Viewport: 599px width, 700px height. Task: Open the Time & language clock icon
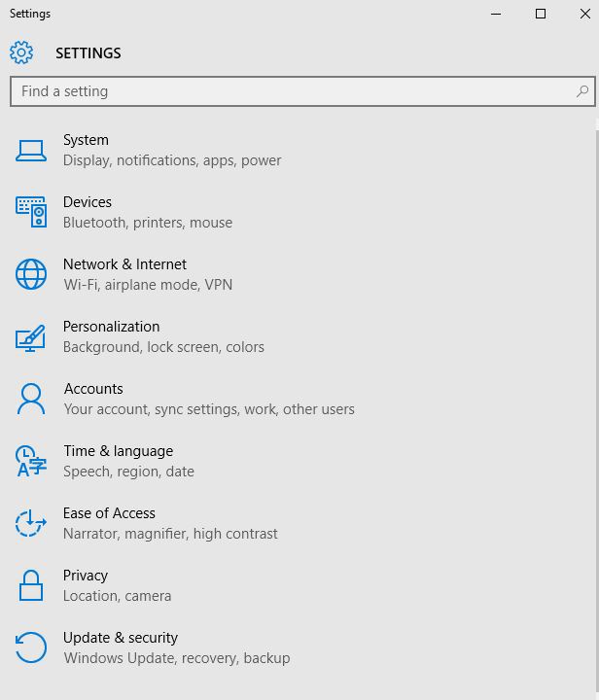click(x=31, y=461)
